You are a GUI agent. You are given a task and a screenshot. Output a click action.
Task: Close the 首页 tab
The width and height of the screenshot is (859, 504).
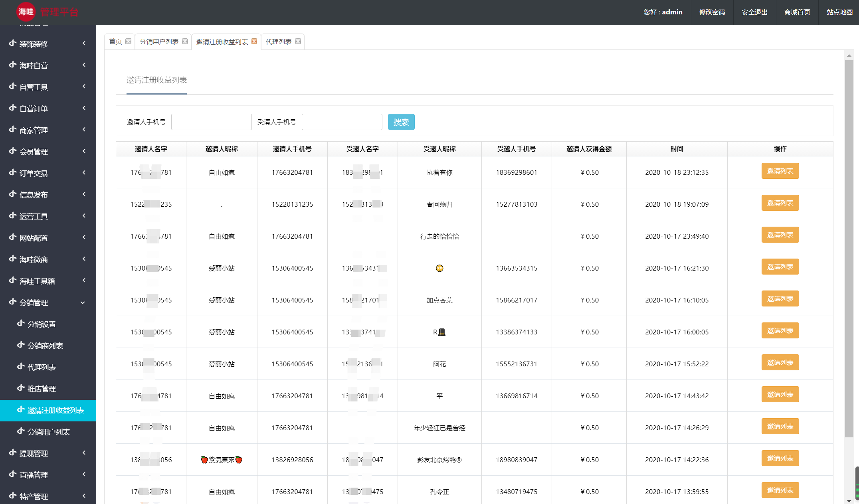(128, 42)
